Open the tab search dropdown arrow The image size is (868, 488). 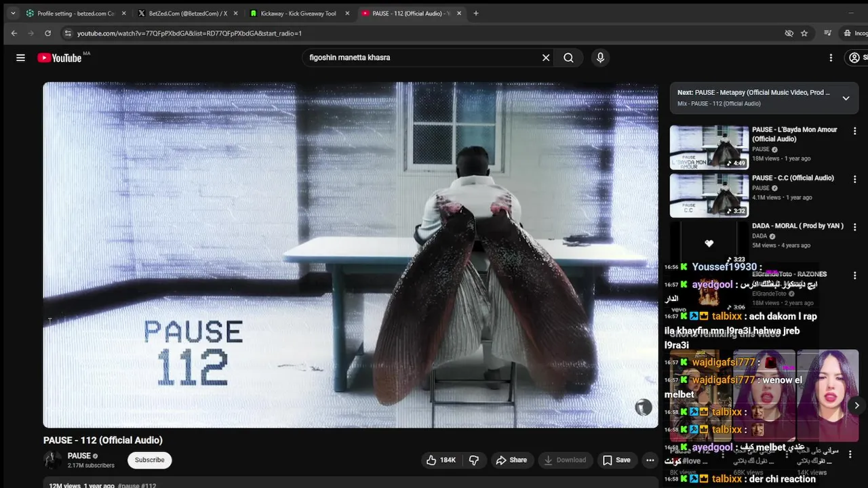[x=13, y=13]
